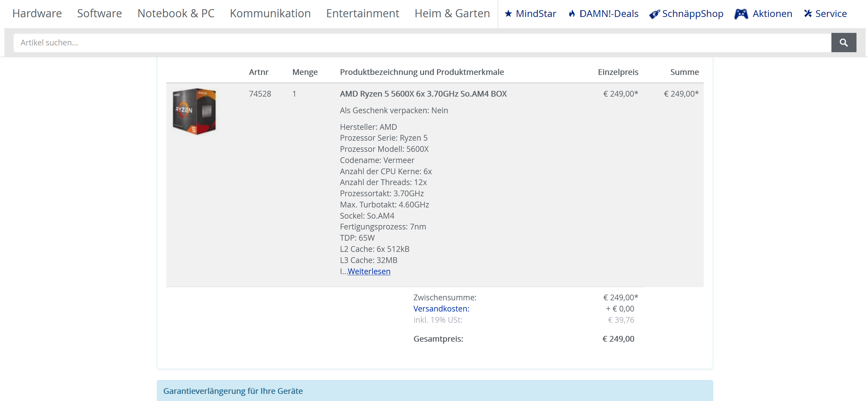
Task: Click the Aktionen gamepad icon
Action: [741, 14]
